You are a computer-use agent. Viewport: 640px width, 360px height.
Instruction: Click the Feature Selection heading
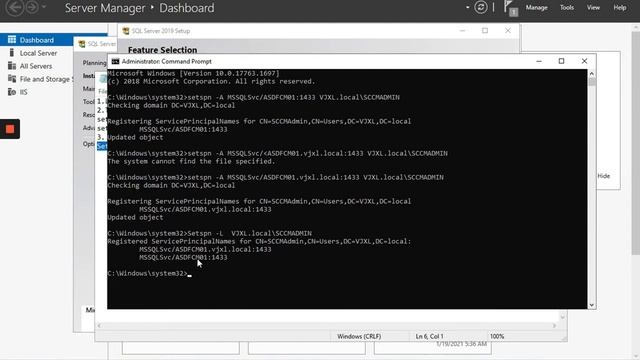tap(162, 50)
